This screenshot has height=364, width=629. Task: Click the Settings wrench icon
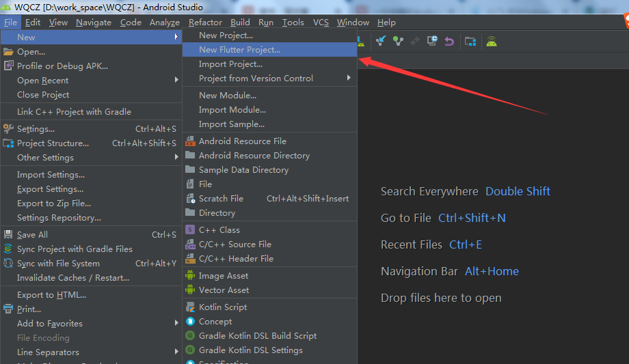(8, 128)
